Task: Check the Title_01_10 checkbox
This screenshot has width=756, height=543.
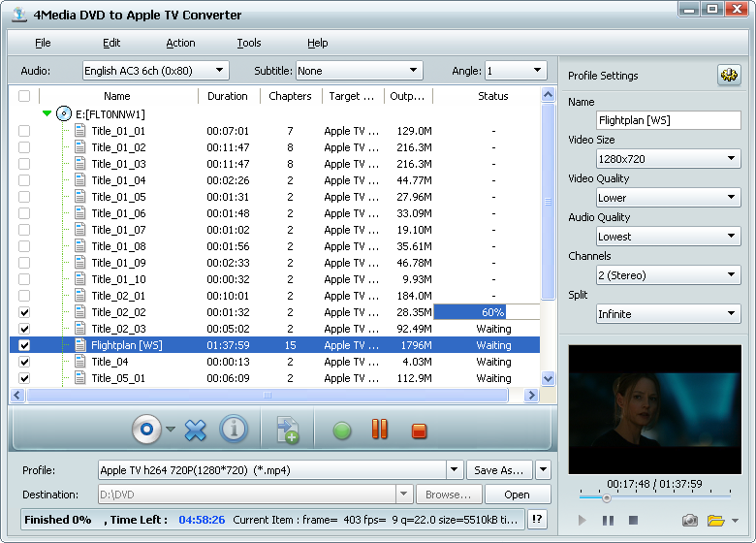Action: click(x=24, y=279)
